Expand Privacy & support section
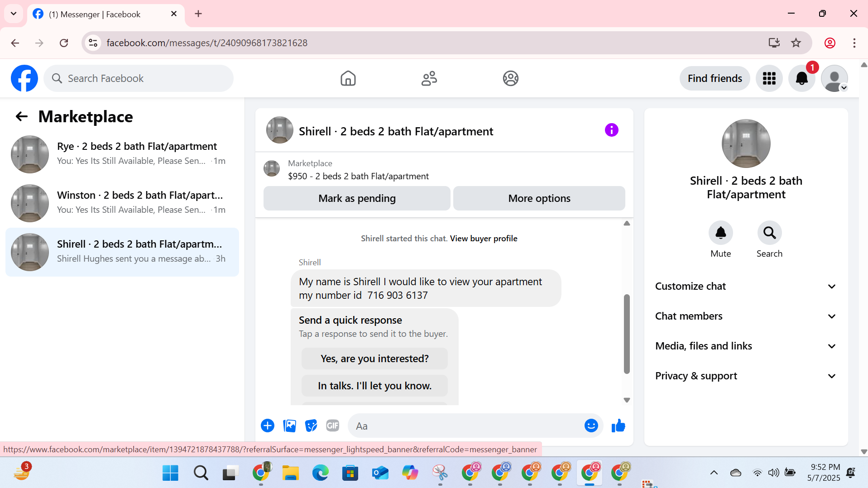This screenshot has height=488, width=868. [x=746, y=376]
